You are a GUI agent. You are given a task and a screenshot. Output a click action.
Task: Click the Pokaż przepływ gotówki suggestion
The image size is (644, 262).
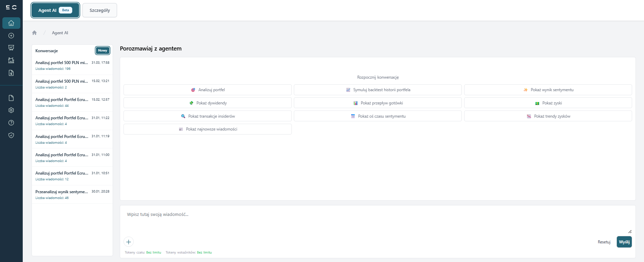tap(378, 103)
